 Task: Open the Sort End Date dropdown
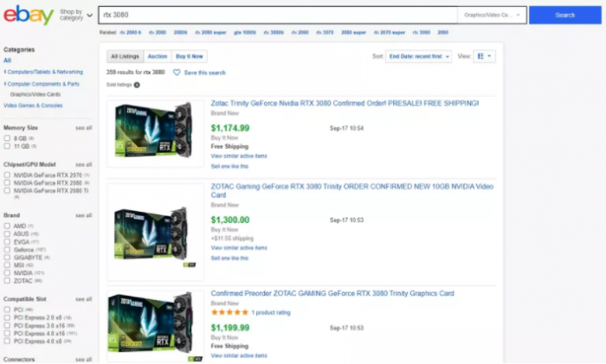tap(418, 56)
